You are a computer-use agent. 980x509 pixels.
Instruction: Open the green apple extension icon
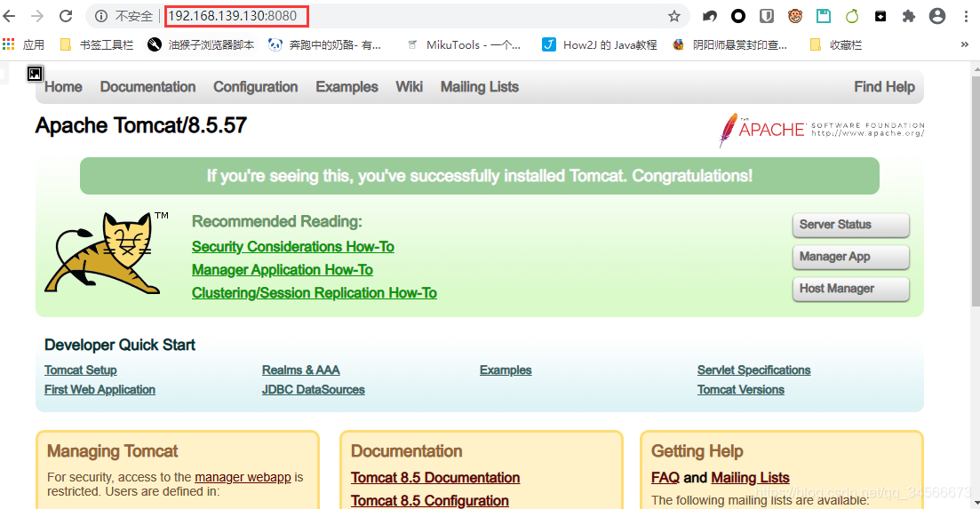coord(852,16)
